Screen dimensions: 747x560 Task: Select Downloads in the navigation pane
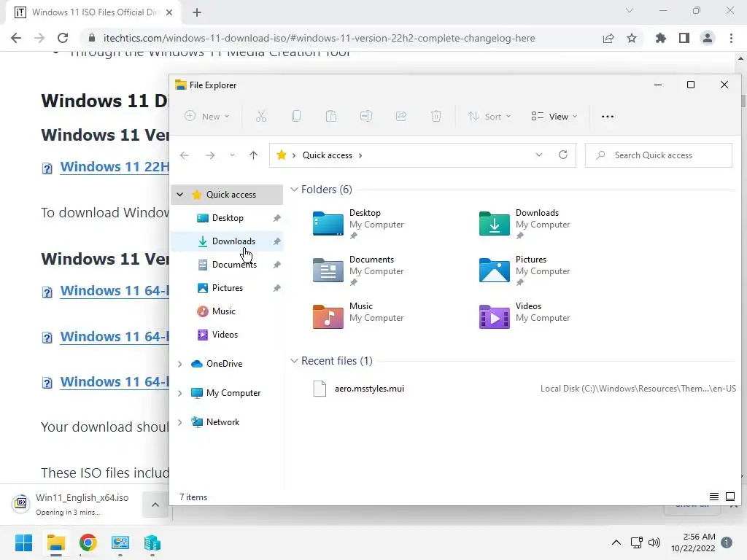tap(227, 241)
